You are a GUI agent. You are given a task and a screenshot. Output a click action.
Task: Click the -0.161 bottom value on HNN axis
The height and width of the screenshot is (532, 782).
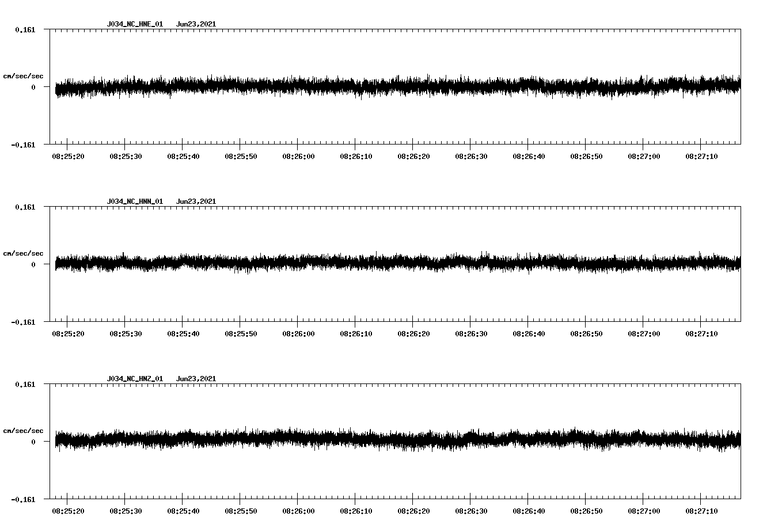[23, 322]
